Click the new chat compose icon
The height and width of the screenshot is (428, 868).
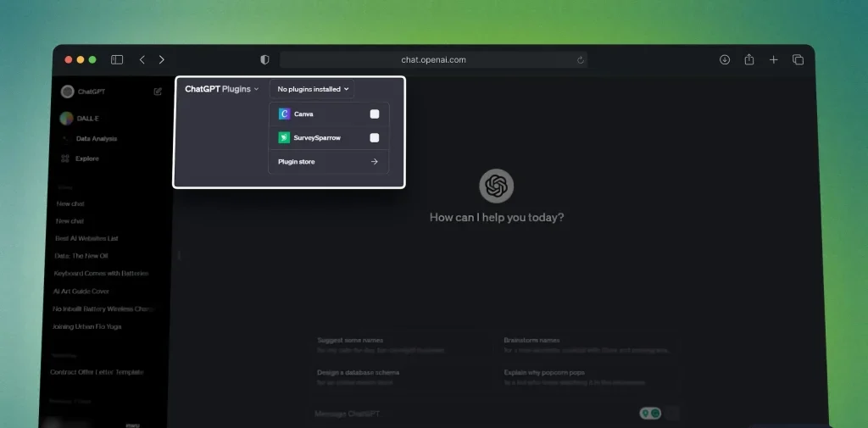pyautogui.click(x=158, y=92)
